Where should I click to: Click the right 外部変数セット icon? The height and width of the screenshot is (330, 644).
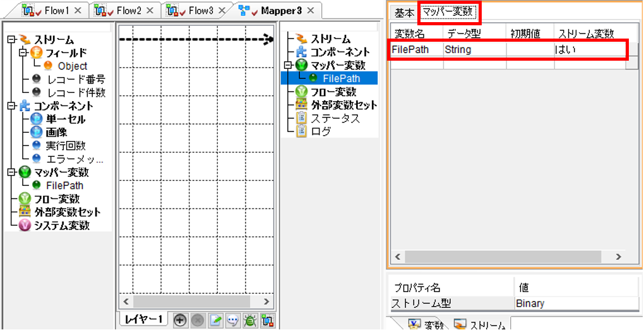coord(302,104)
